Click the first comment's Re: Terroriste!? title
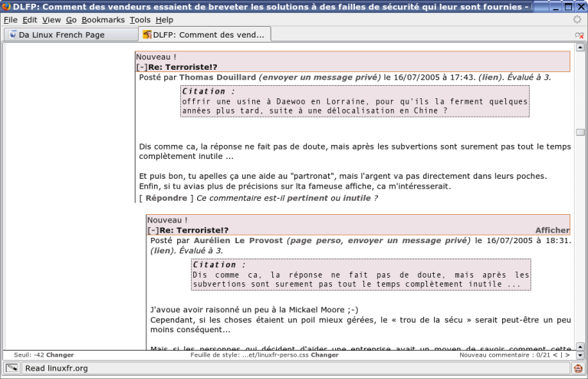The image size is (588, 379). [x=182, y=68]
